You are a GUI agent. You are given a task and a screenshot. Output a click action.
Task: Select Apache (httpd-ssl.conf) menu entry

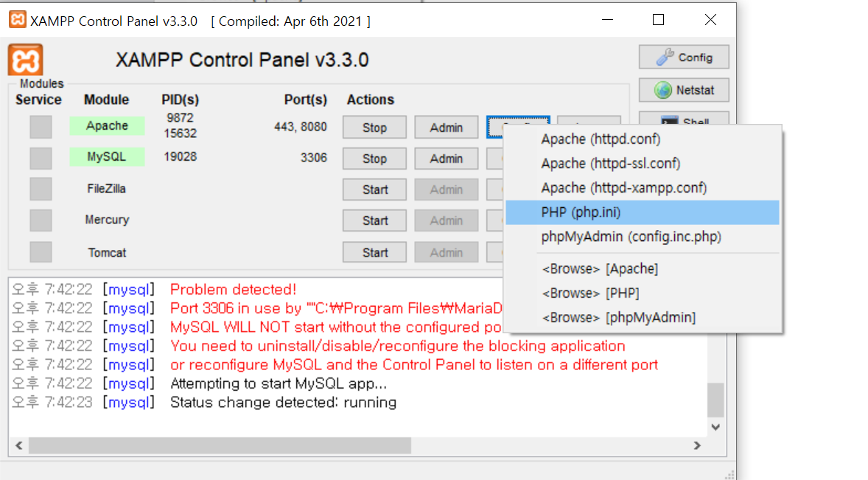point(642,164)
